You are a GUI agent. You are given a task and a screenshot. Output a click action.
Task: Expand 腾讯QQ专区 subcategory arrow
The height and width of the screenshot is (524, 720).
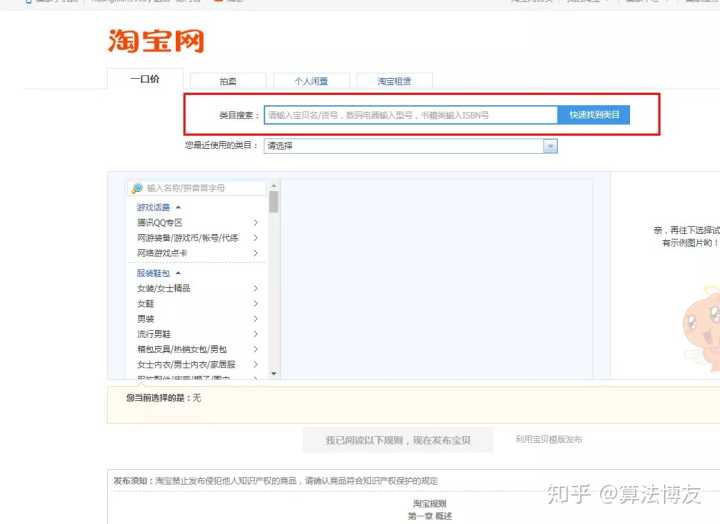tap(256, 223)
